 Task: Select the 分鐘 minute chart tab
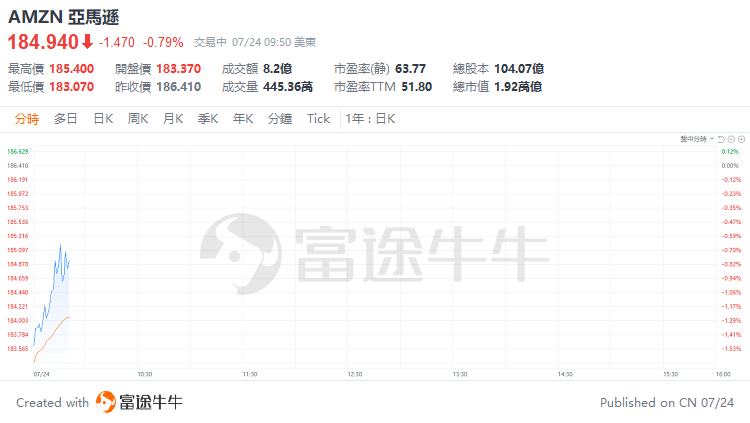pyautogui.click(x=280, y=119)
